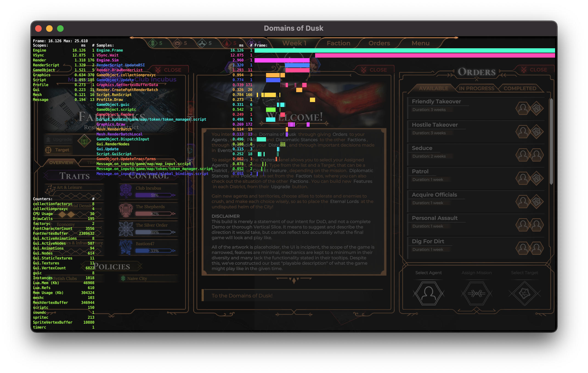Click the Select Target web icon
This screenshot has width=588, height=373.
[x=524, y=293]
